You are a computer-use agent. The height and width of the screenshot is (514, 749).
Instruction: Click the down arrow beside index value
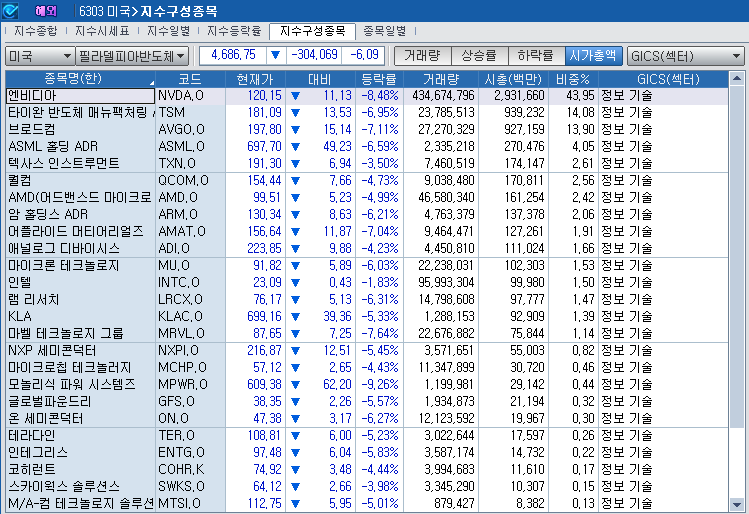pyautogui.click(x=276, y=55)
